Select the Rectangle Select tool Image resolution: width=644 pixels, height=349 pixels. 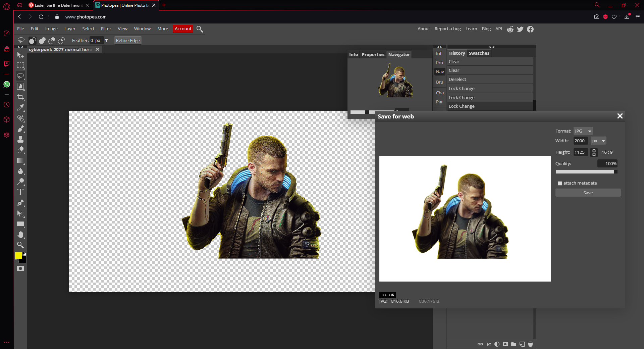(x=20, y=65)
